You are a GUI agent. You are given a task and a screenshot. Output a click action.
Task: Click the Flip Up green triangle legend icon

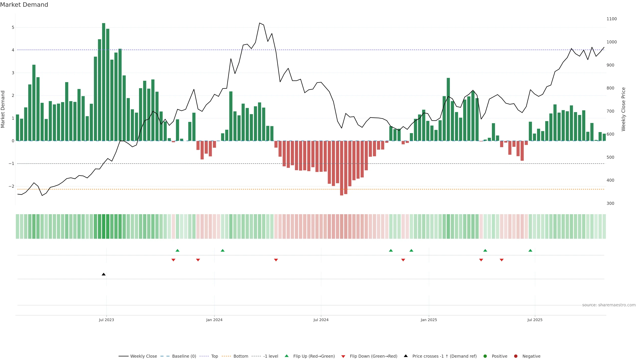coord(287,356)
